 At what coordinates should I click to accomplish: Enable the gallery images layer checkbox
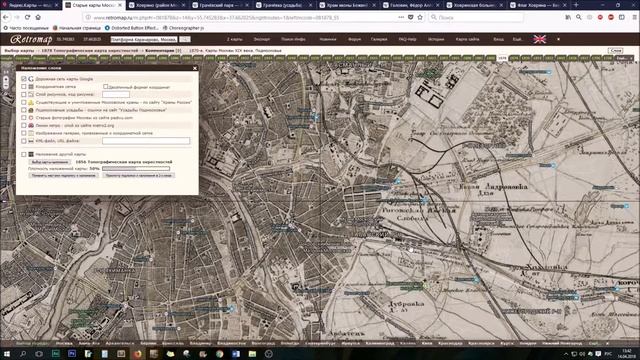pyautogui.click(x=24, y=133)
